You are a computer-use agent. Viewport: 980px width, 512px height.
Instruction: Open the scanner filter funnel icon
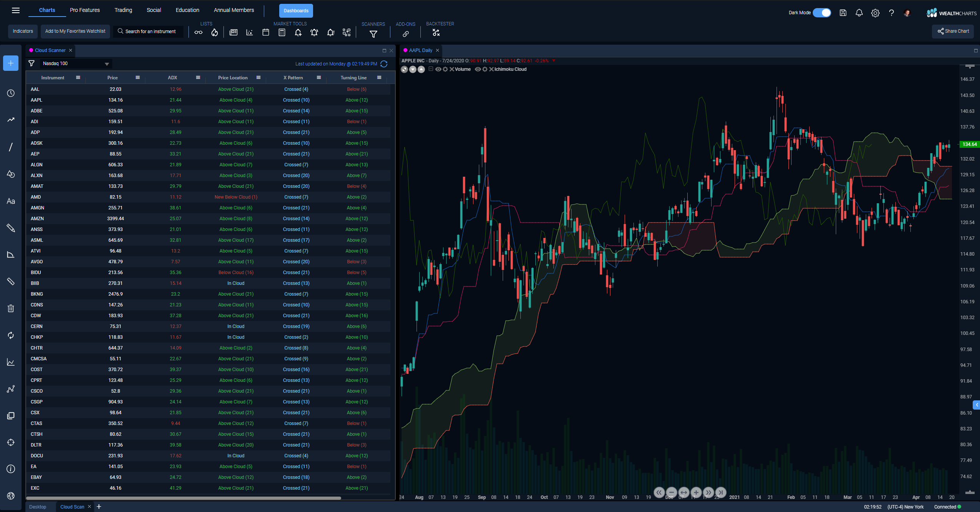pos(32,64)
